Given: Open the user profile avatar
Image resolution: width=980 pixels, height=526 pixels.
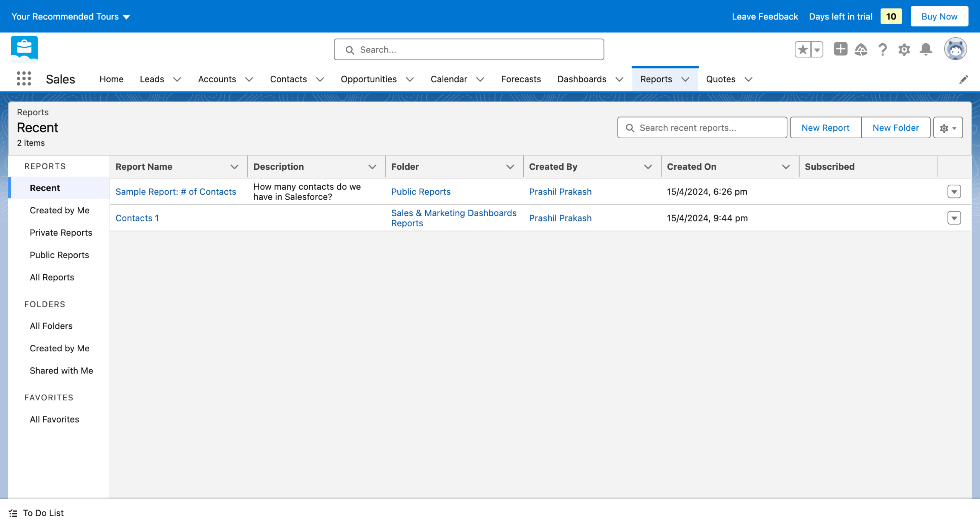Looking at the screenshot, I should pos(955,49).
